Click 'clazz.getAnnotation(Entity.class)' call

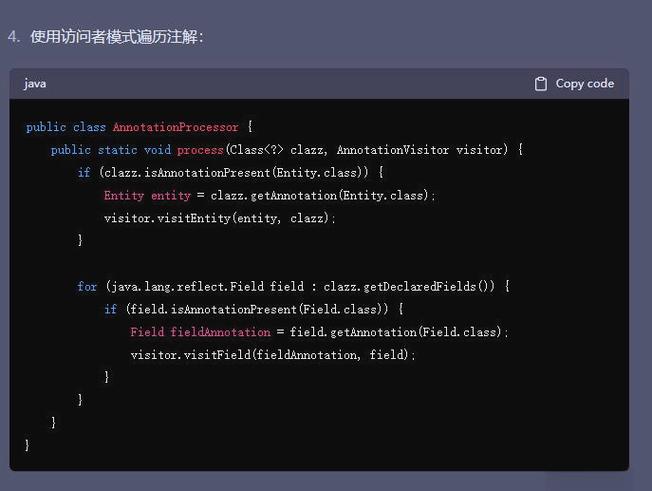coord(319,195)
